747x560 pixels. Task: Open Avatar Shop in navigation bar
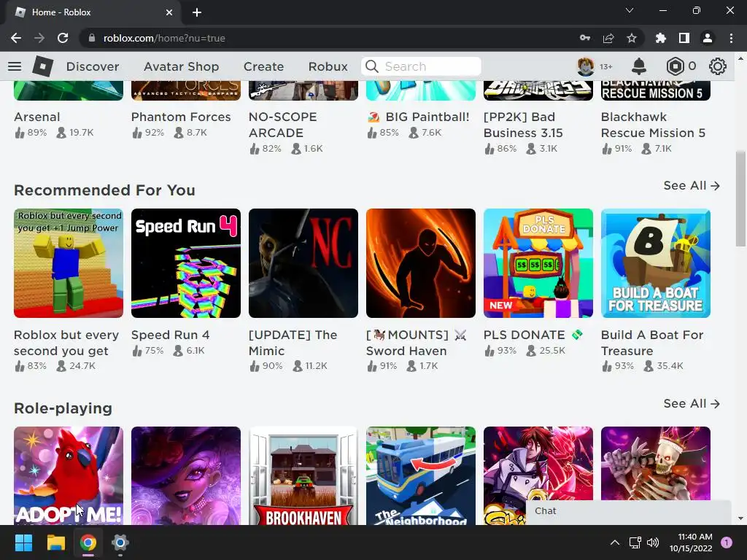182,66
